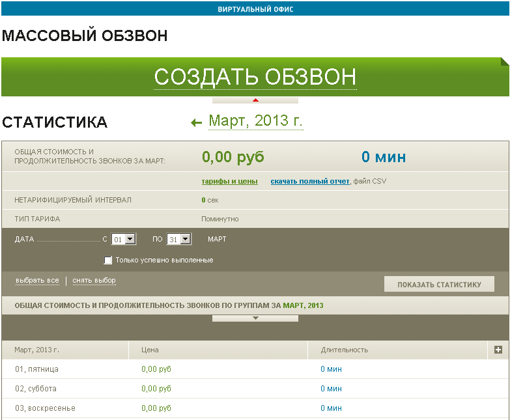The height and width of the screenshot is (420, 510).
Task: Collapse panel using red up-arrow handle
Action: click(x=255, y=100)
